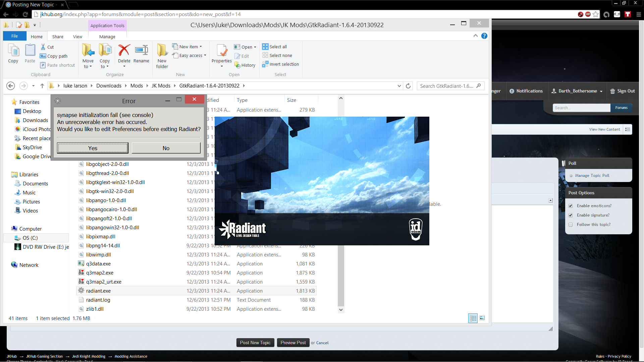This screenshot has width=644, height=362.
Task: Click the Chrome address bar URL
Action: [x=141, y=14]
